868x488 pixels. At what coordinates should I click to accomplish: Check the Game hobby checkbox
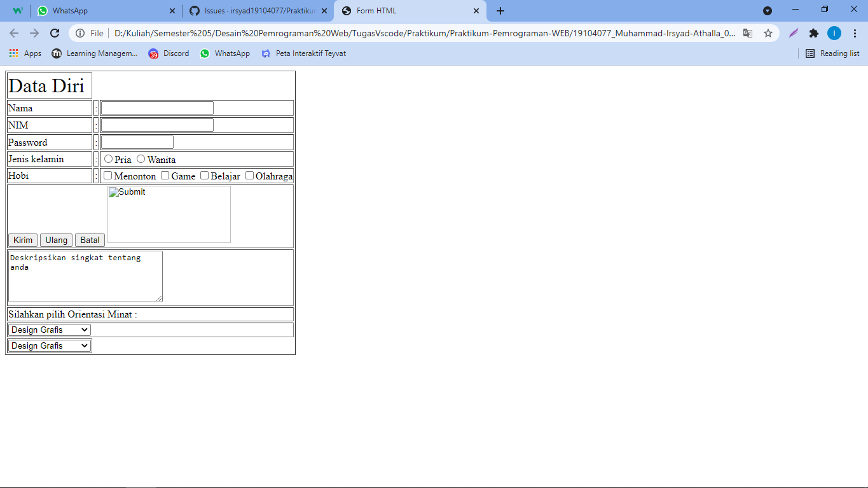coord(165,175)
